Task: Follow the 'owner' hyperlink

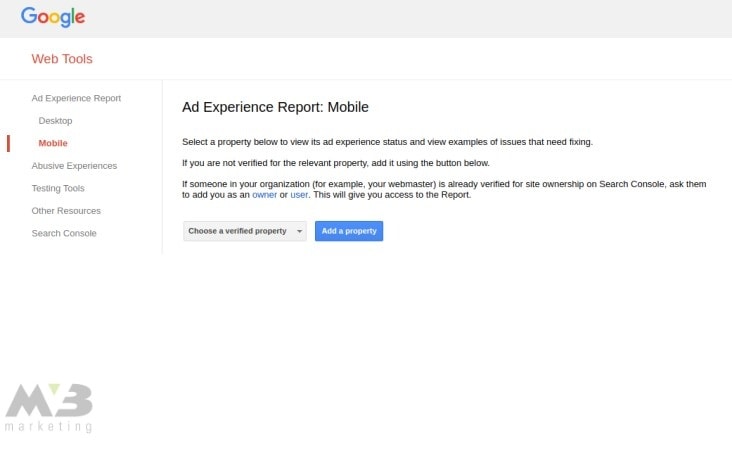Action: tap(264, 195)
